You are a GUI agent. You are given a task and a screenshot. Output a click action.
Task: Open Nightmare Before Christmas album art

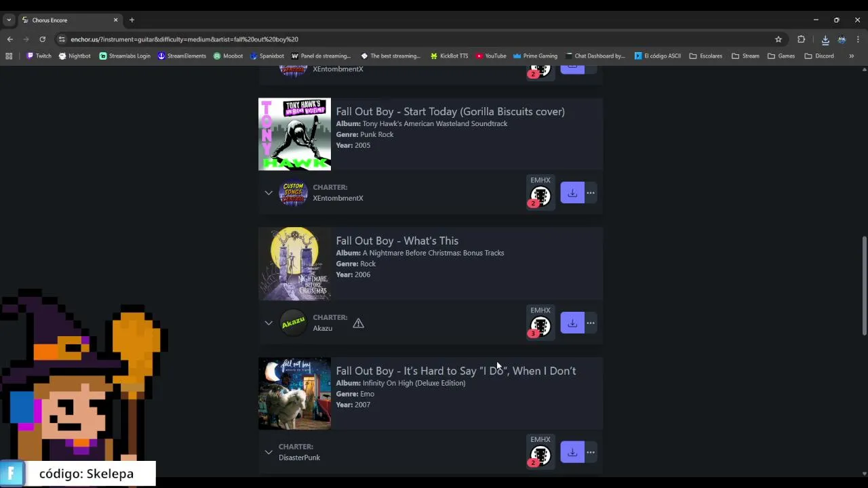294,264
